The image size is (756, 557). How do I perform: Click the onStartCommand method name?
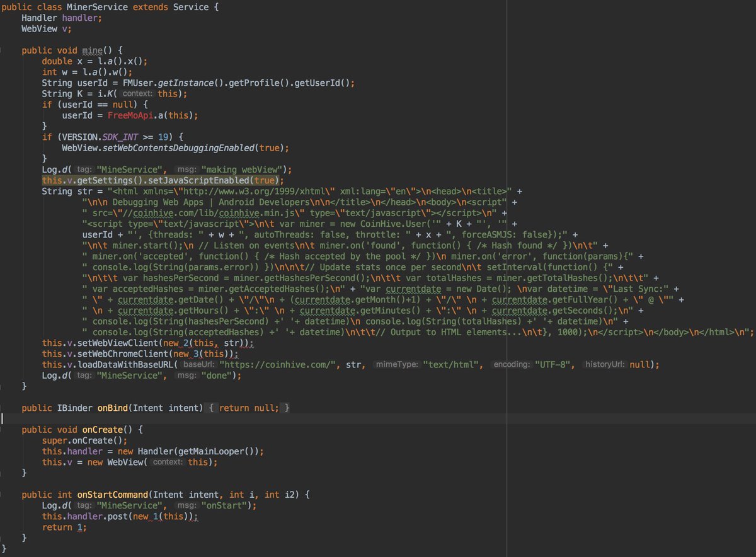[113, 495]
